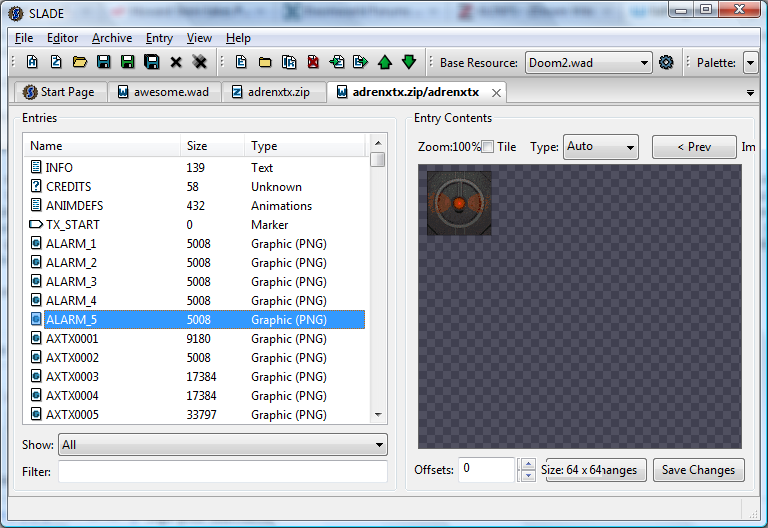Click the TX_START marker icon
Viewport: 768px width, 528px height.
coord(36,224)
